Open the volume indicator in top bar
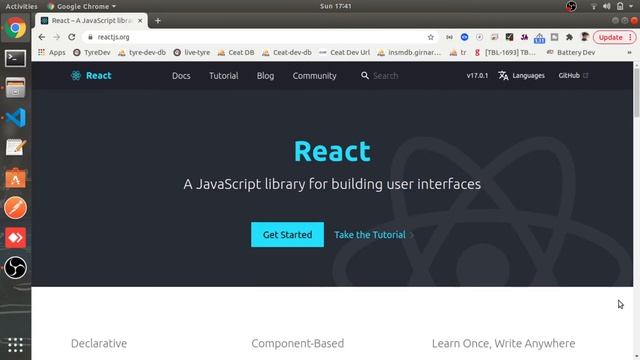The image size is (640, 360). coord(607,6)
